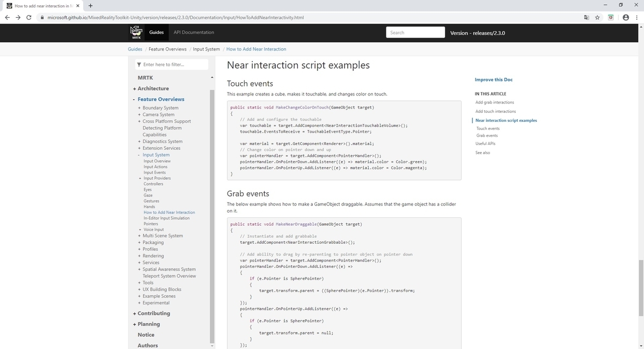Click the Guides breadcrumb link

click(x=135, y=49)
